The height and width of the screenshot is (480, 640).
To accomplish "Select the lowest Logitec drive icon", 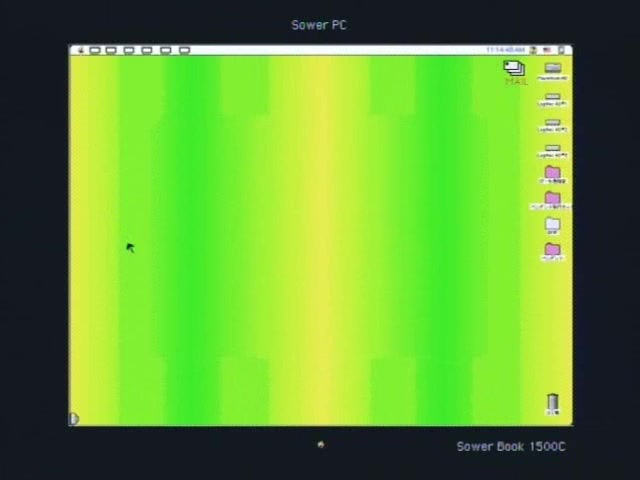I will pos(552,150).
